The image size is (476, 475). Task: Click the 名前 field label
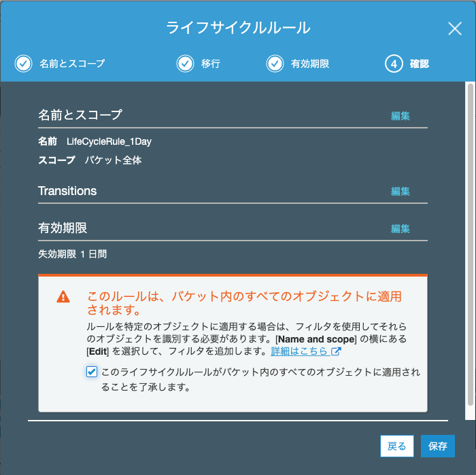[48, 141]
